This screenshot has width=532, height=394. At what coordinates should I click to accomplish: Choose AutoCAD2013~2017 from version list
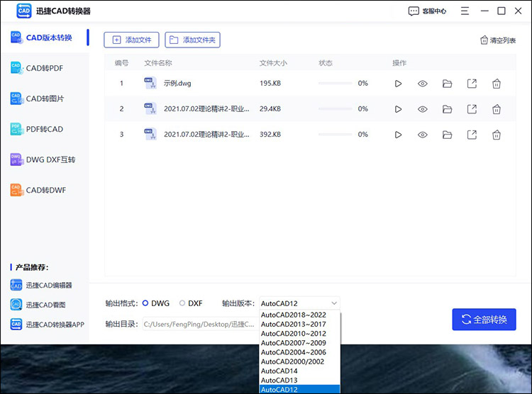pyautogui.click(x=299, y=324)
